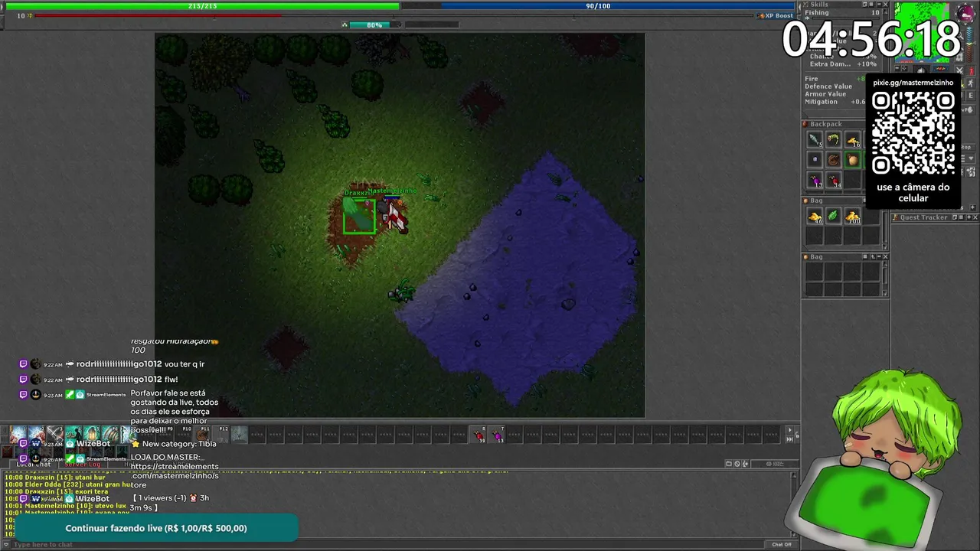Click the chat messages filter icon

coord(746,464)
